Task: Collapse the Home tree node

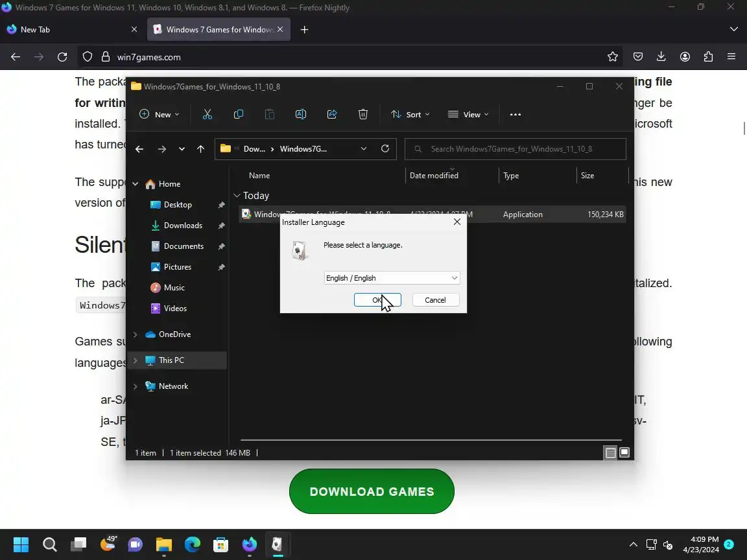Action: (x=136, y=184)
